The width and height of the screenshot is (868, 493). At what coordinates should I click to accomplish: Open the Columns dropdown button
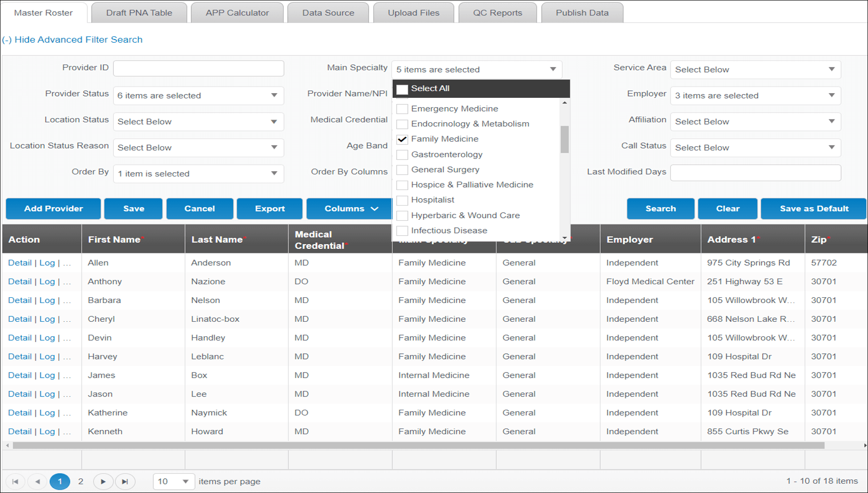click(x=350, y=208)
